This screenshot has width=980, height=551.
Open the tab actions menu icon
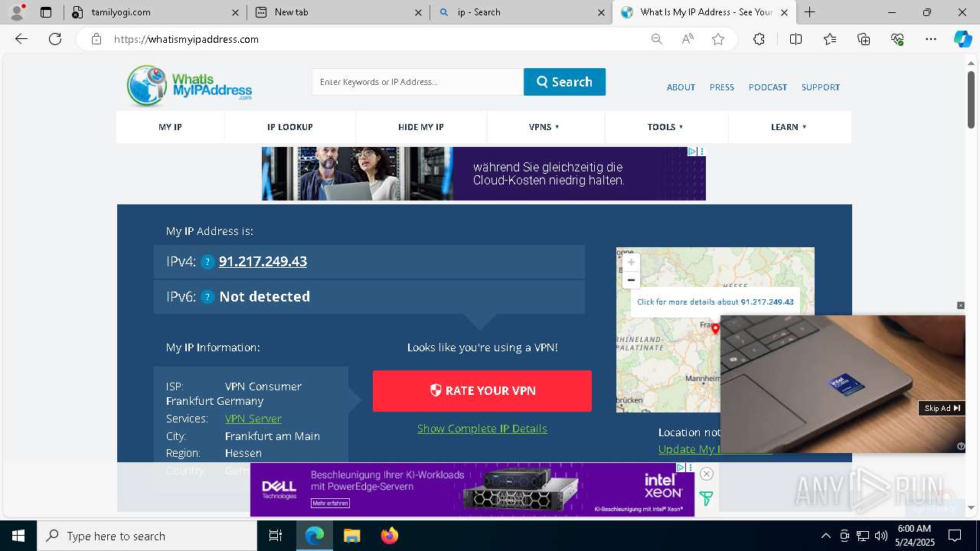(x=46, y=12)
